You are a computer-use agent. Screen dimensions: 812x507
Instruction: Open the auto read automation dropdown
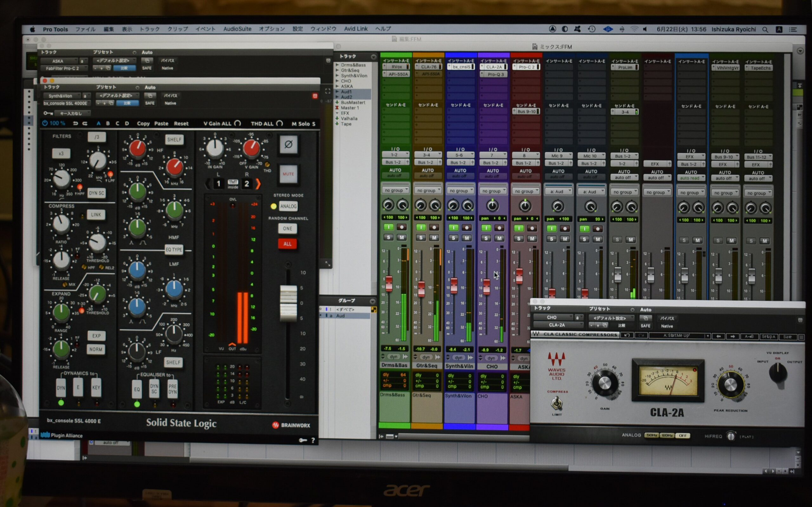coord(691,178)
